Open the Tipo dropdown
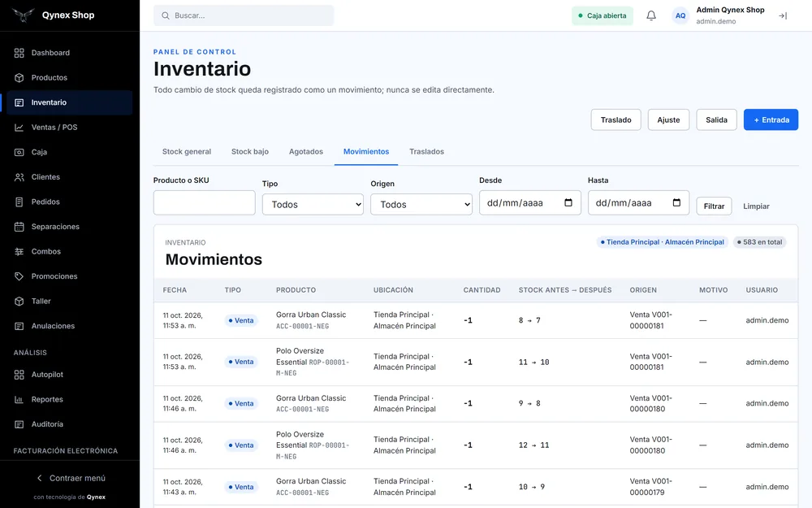The width and height of the screenshot is (812, 508). [x=313, y=204]
